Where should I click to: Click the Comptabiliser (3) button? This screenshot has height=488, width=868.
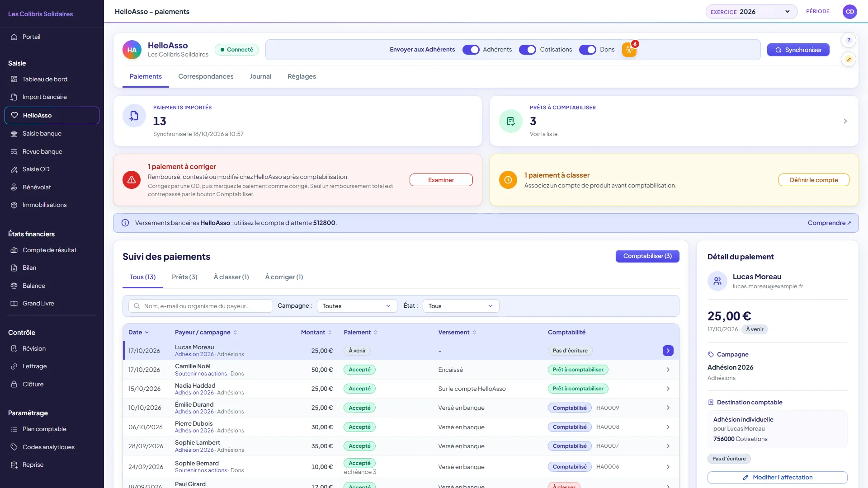point(647,256)
